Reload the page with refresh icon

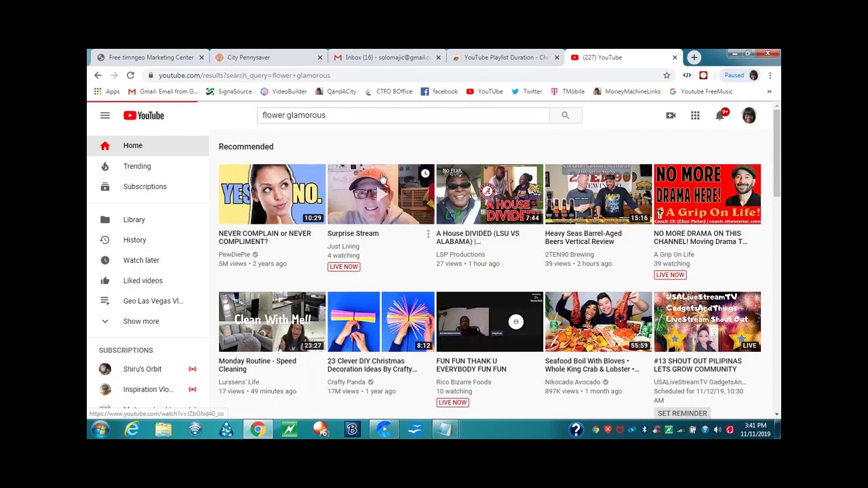click(x=130, y=75)
